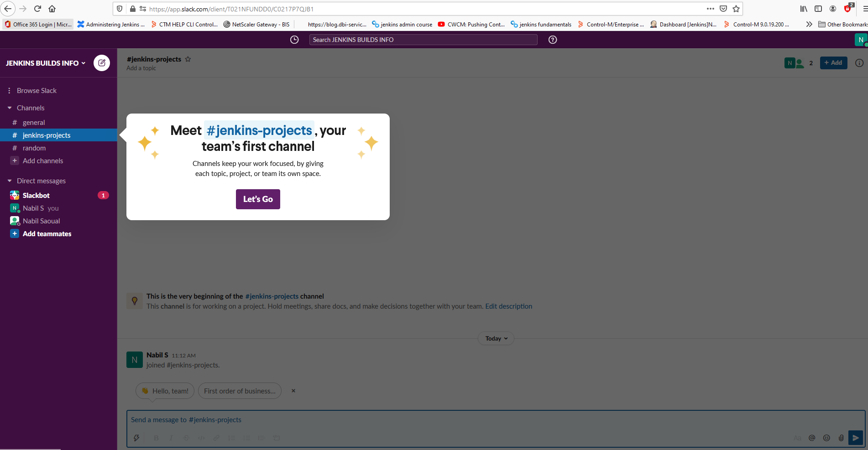
Task: Star the #jenkins-projects channel
Action: [x=188, y=59]
